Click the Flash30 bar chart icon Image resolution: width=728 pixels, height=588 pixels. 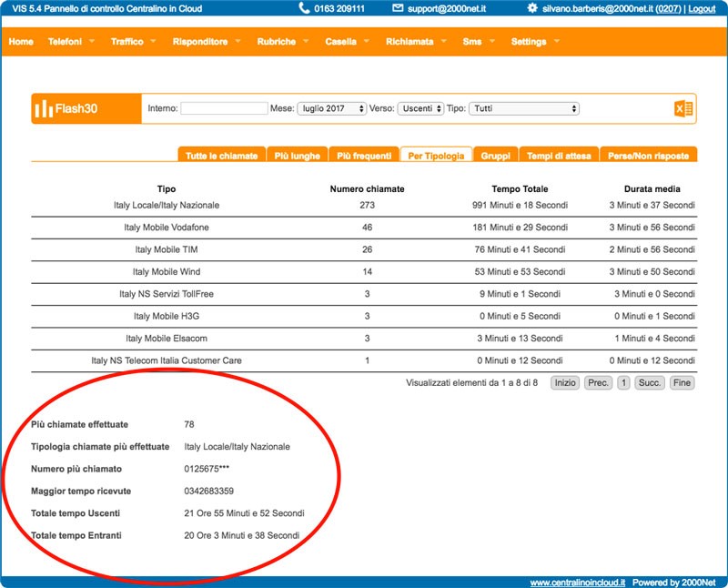click(x=44, y=108)
